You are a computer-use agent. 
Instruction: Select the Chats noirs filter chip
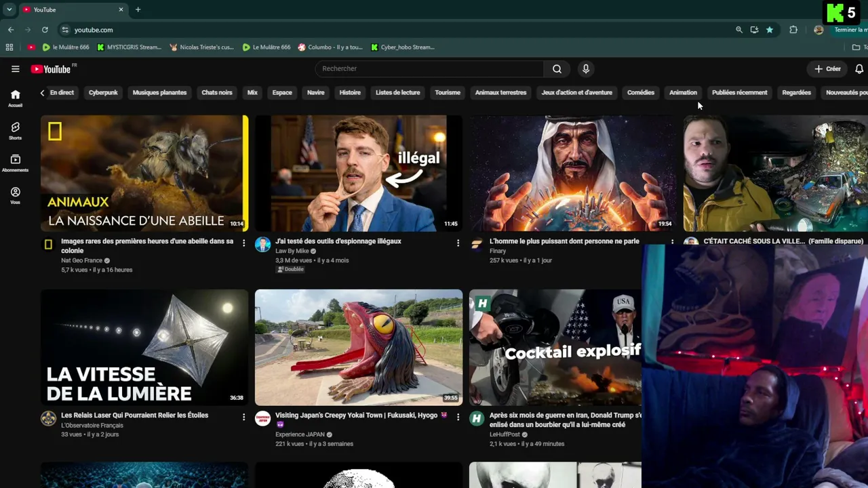tap(217, 93)
